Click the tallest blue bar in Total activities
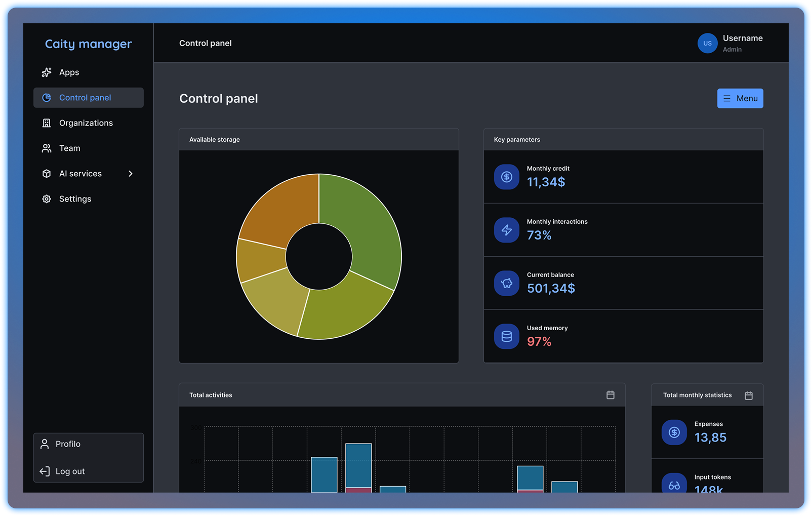 pos(358,465)
